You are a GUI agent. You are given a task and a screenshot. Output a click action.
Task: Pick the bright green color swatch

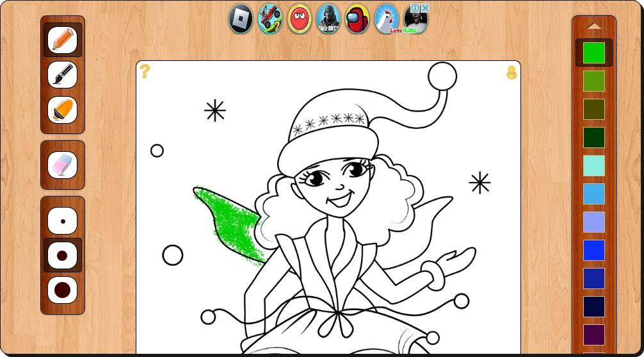coord(594,53)
